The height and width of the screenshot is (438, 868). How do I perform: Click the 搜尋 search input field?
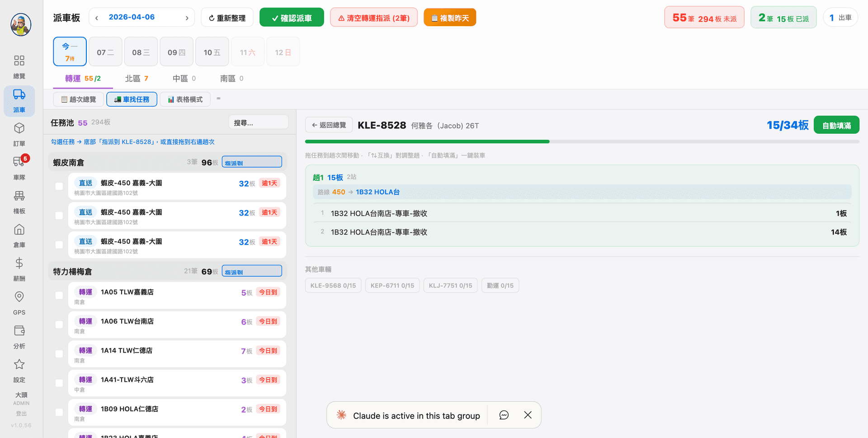pyautogui.click(x=258, y=122)
